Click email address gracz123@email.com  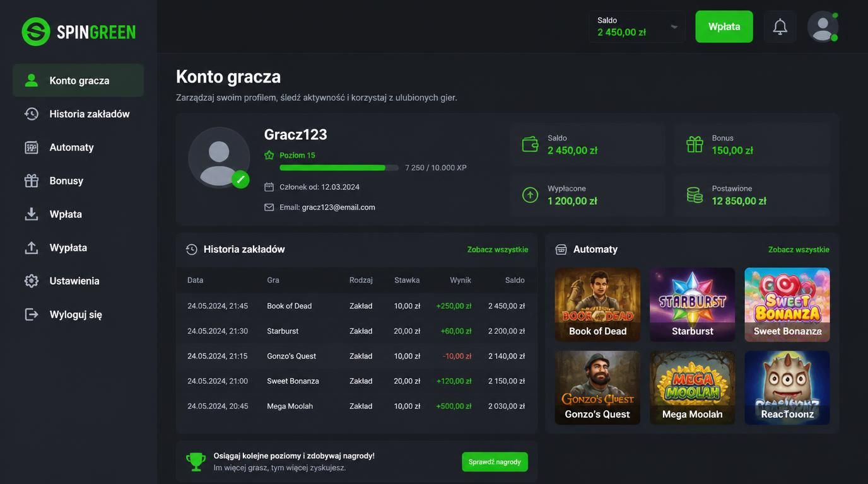point(338,207)
